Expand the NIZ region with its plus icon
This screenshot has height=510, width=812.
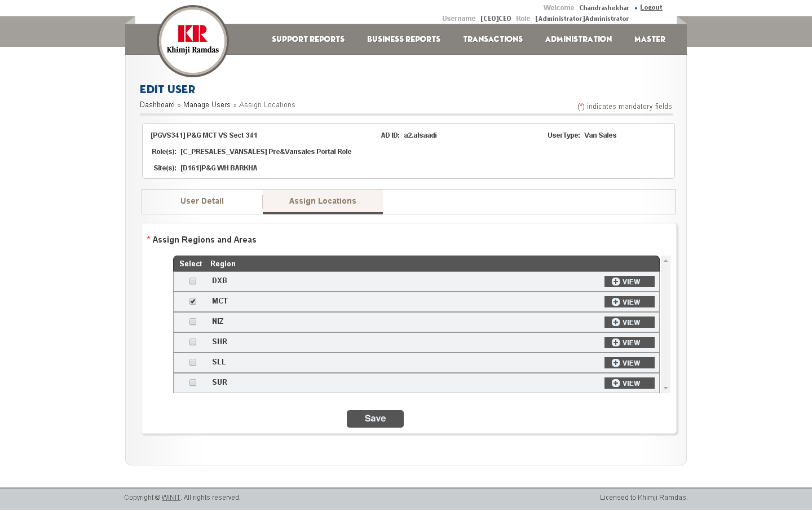616,322
